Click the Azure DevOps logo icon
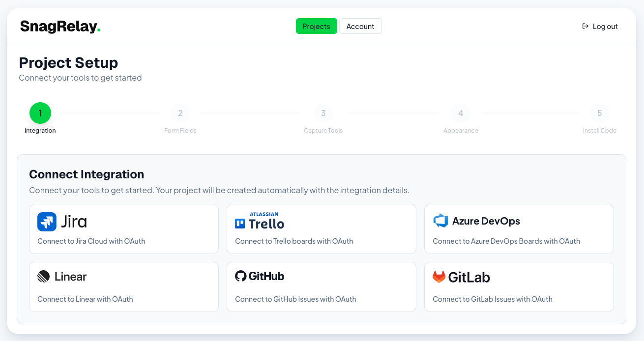The height and width of the screenshot is (341, 644). click(440, 221)
